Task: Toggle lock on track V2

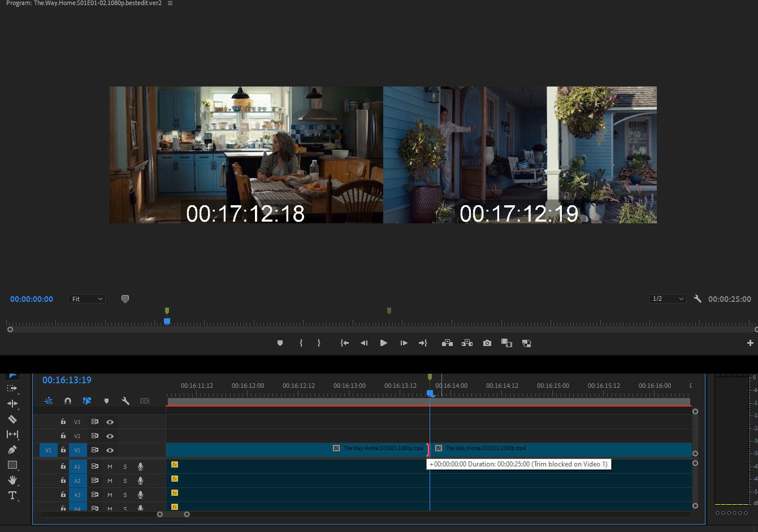Action: 63,436
